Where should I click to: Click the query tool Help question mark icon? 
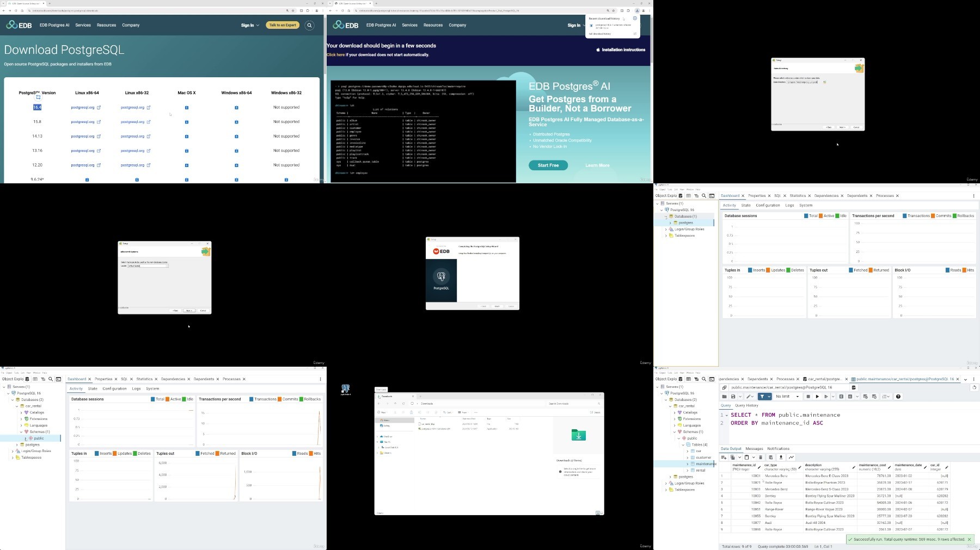click(x=898, y=397)
